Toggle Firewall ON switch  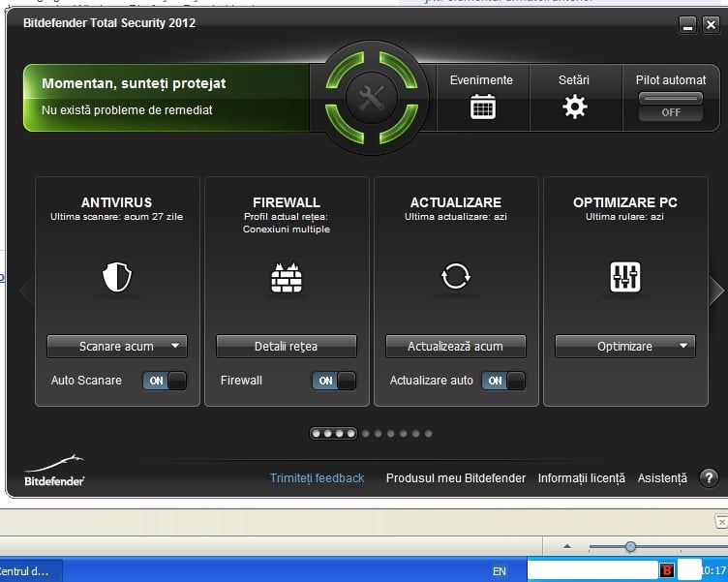tap(334, 381)
